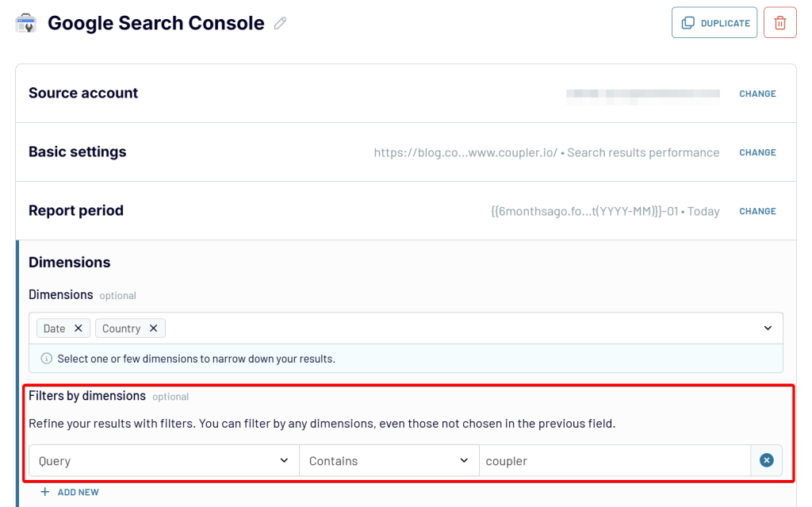Remove the Query filter row

[767, 460]
